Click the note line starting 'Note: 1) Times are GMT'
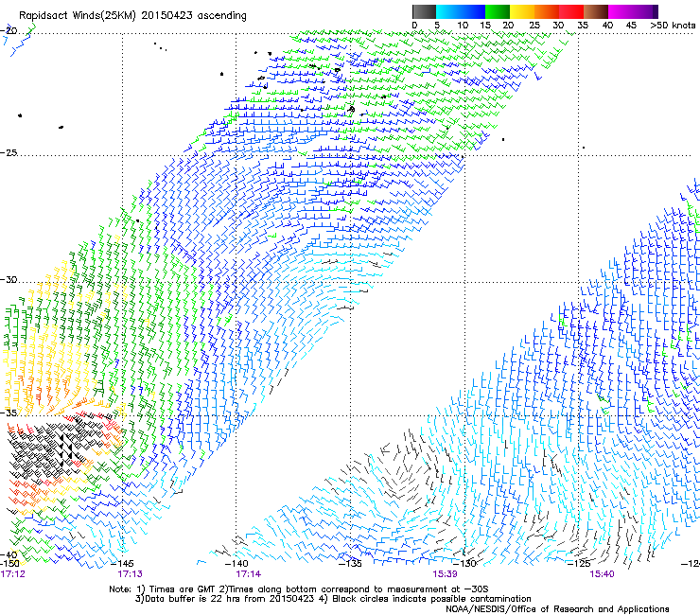The height and width of the screenshot is (615, 700). tap(298, 589)
